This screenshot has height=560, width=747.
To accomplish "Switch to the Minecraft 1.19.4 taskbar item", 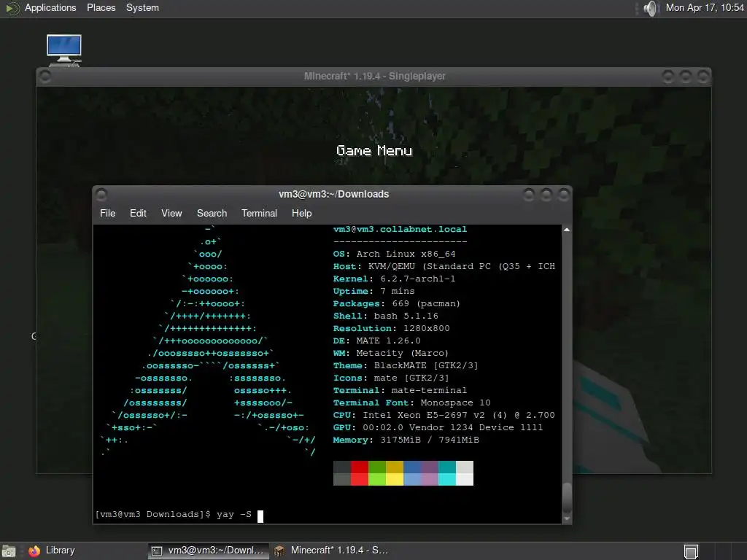I will point(332,551).
